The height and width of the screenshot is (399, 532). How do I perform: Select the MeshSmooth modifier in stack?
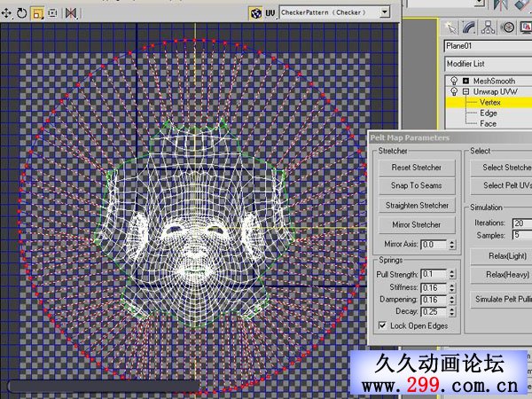494,81
